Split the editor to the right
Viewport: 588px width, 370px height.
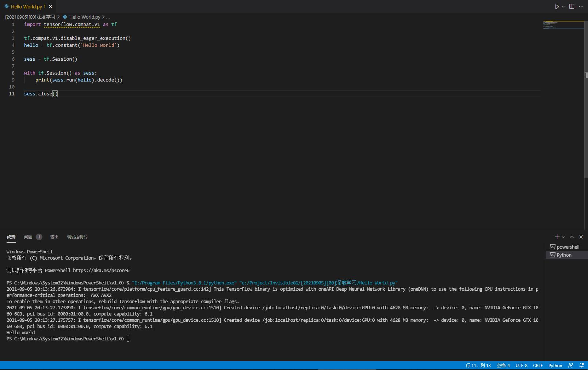tap(572, 7)
